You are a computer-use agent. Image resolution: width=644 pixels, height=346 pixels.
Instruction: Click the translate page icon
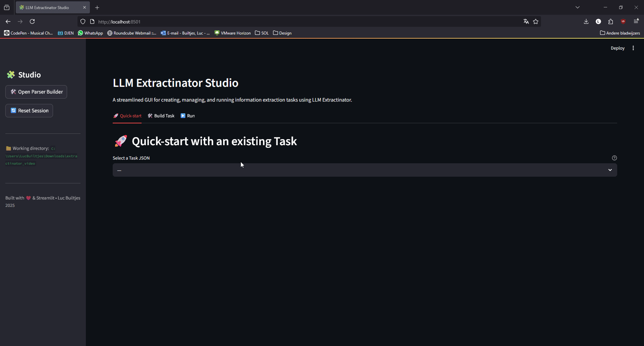click(x=526, y=22)
